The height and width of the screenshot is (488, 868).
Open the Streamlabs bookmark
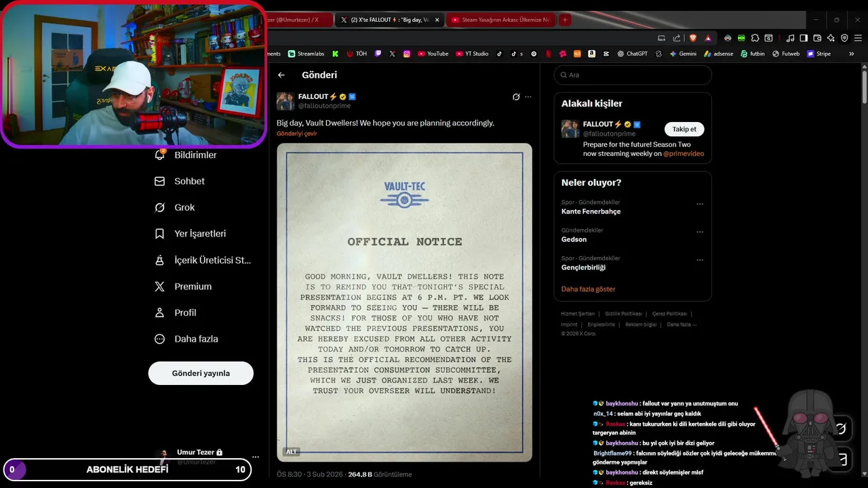coord(306,54)
